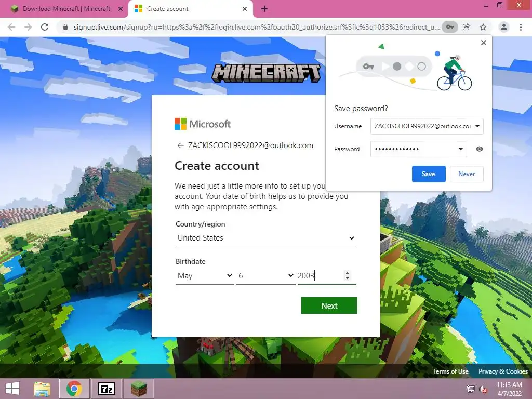Click the Chrome taskbar icon
532x399 pixels.
[x=74, y=389]
